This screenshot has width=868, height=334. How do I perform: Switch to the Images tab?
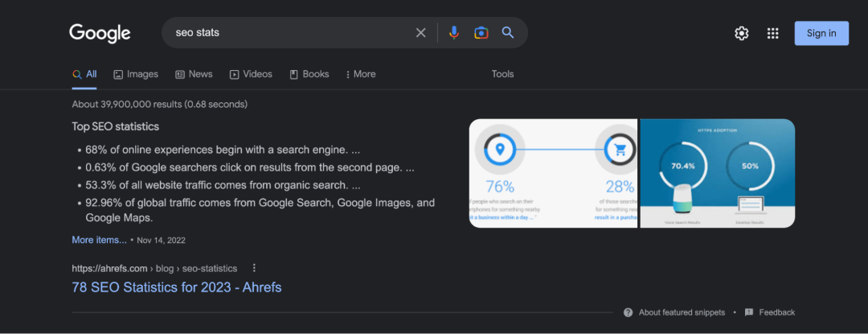(x=136, y=74)
